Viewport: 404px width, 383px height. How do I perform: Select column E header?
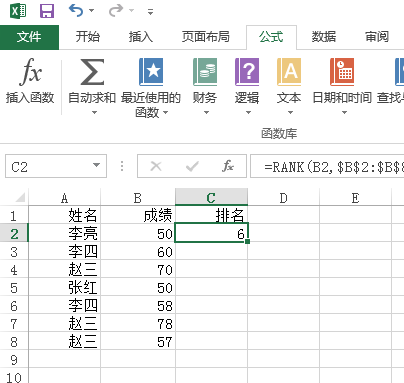tap(355, 198)
